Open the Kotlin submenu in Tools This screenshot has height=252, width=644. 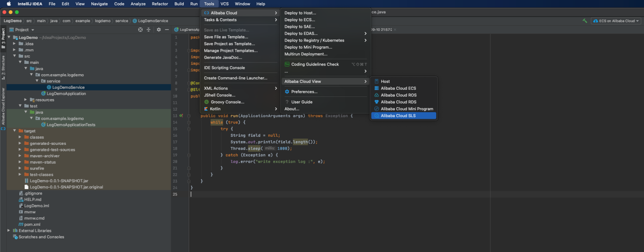[240, 109]
